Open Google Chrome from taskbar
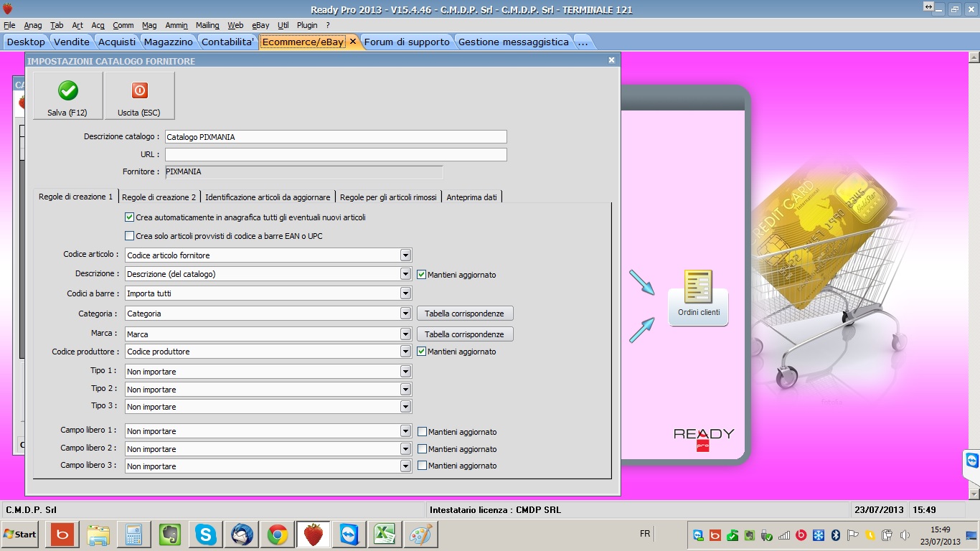Image resolution: width=980 pixels, height=551 pixels. pos(278,534)
